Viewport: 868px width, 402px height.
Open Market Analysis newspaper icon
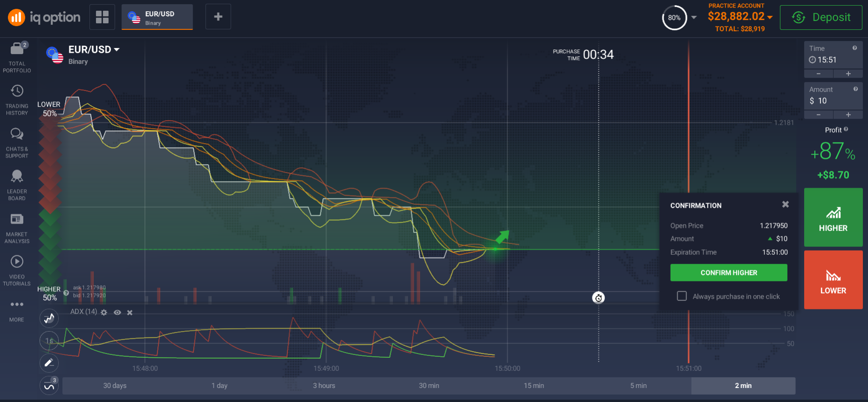pos(17,219)
